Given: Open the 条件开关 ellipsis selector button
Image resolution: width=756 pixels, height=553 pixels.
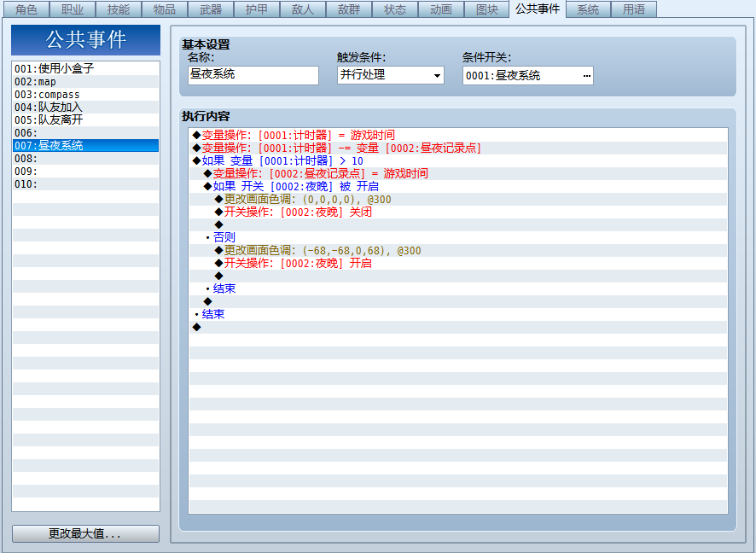Looking at the screenshot, I should coord(586,76).
